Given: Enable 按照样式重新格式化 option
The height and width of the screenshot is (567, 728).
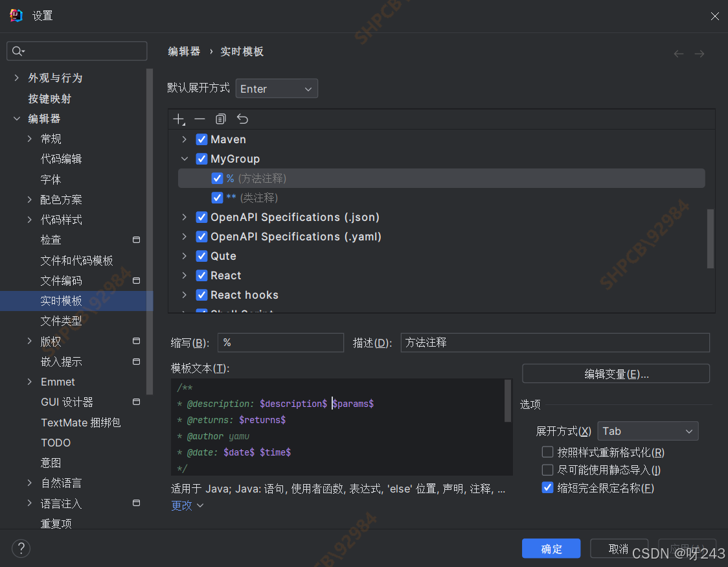Looking at the screenshot, I should [x=547, y=452].
